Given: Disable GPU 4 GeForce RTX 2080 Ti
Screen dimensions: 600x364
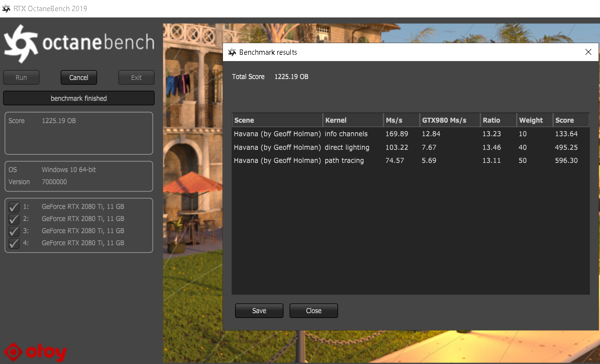Looking at the screenshot, I should (x=14, y=243).
